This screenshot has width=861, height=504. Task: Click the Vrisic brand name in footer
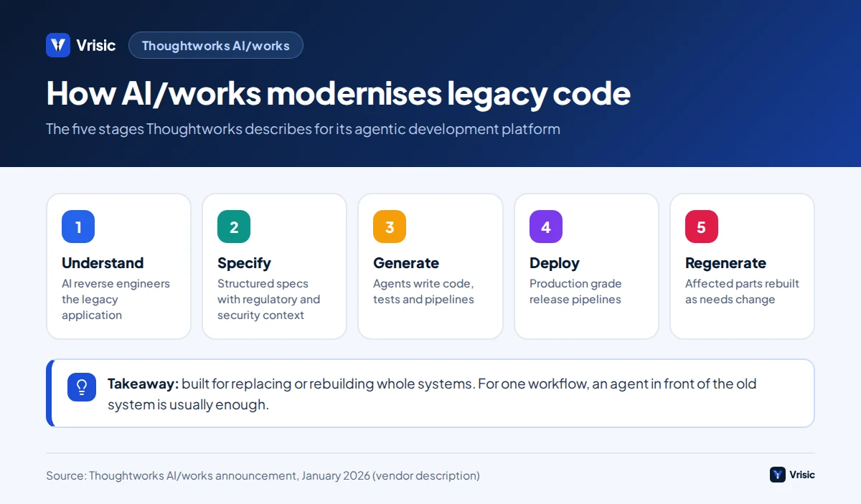[803, 475]
